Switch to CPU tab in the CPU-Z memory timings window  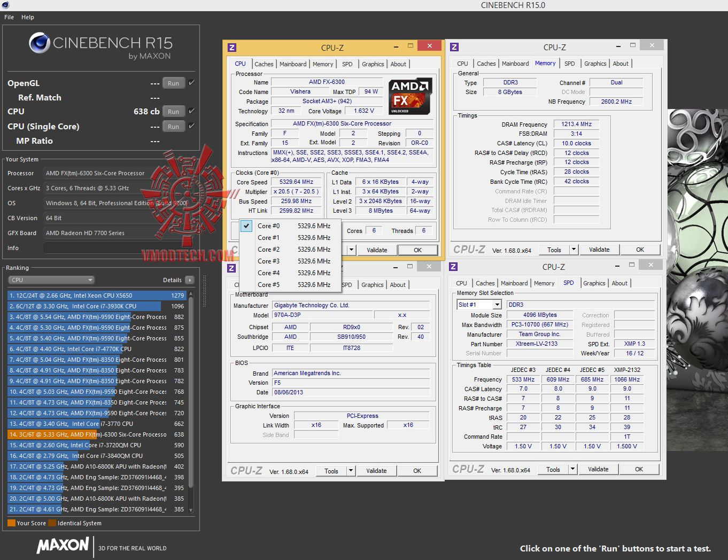[x=463, y=64]
